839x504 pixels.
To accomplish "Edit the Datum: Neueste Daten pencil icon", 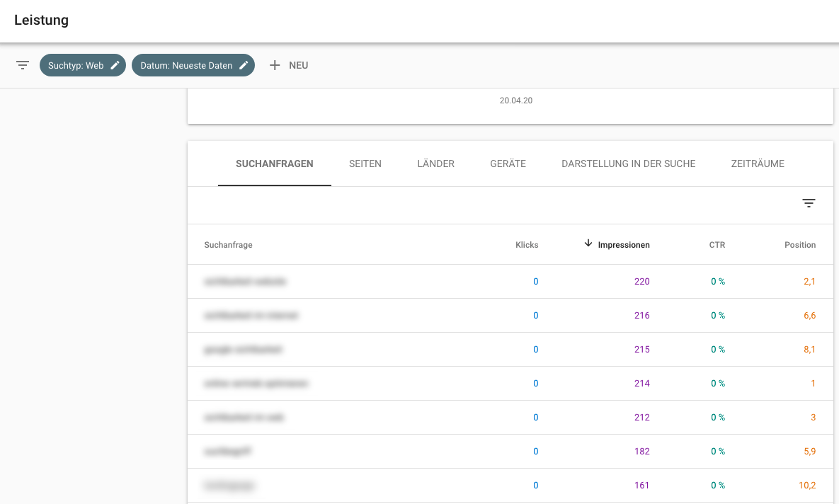I will 244,65.
